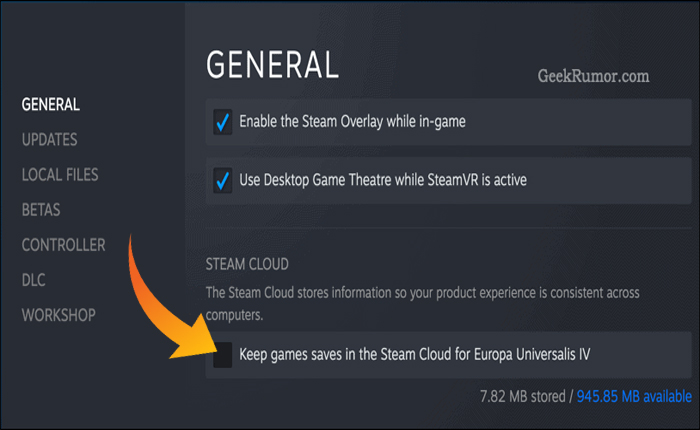700x430 pixels.
Task: Click the 'Use Desktop Game Theatre' label text
Action: [x=383, y=181]
